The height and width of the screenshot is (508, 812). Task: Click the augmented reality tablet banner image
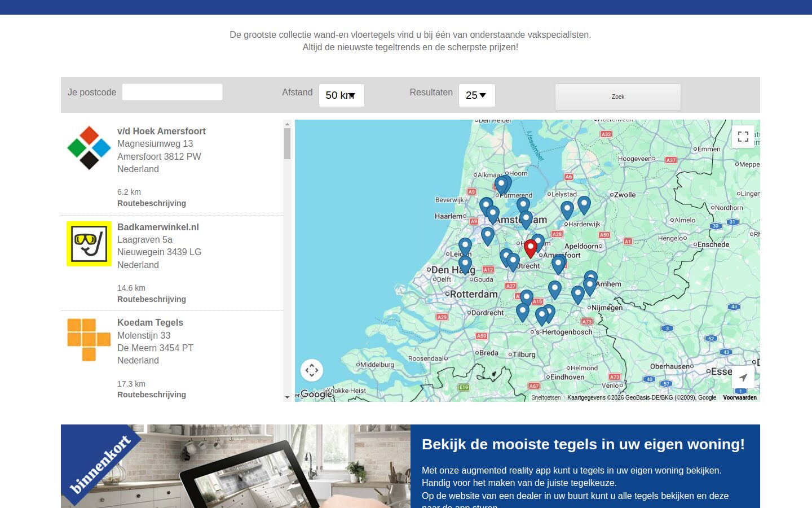click(236, 466)
